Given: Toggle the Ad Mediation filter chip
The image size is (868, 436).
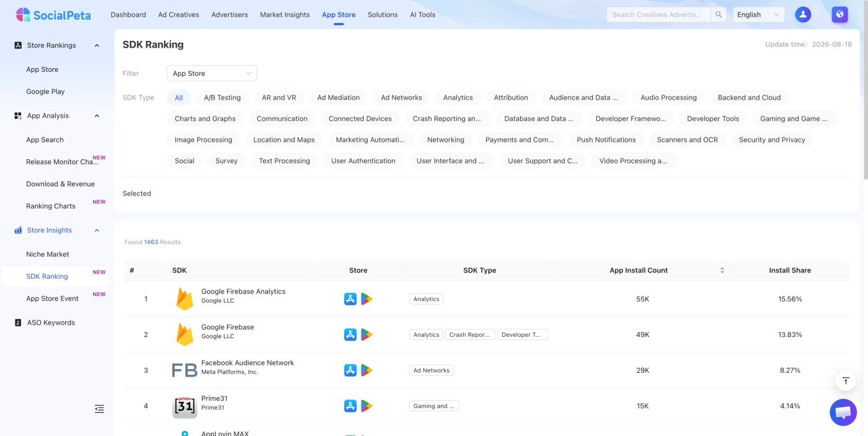Looking at the screenshot, I should pyautogui.click(x=339, y=98).
